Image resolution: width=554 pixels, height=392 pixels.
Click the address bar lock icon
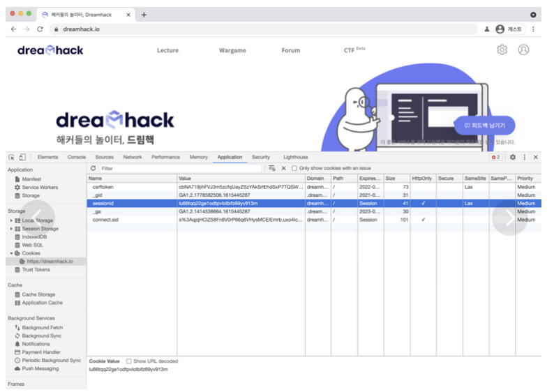pyautogui.click(x=57, y=29)
